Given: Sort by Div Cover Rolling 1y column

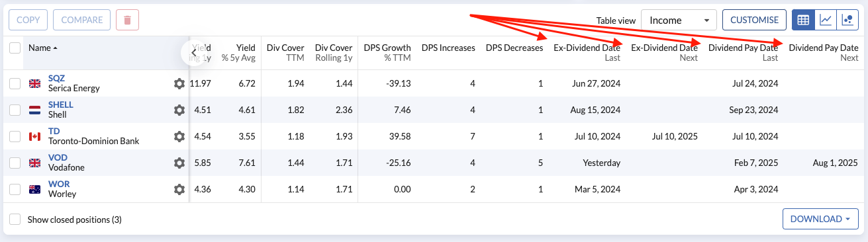Looking at the screenshot, I should [333, 52].
